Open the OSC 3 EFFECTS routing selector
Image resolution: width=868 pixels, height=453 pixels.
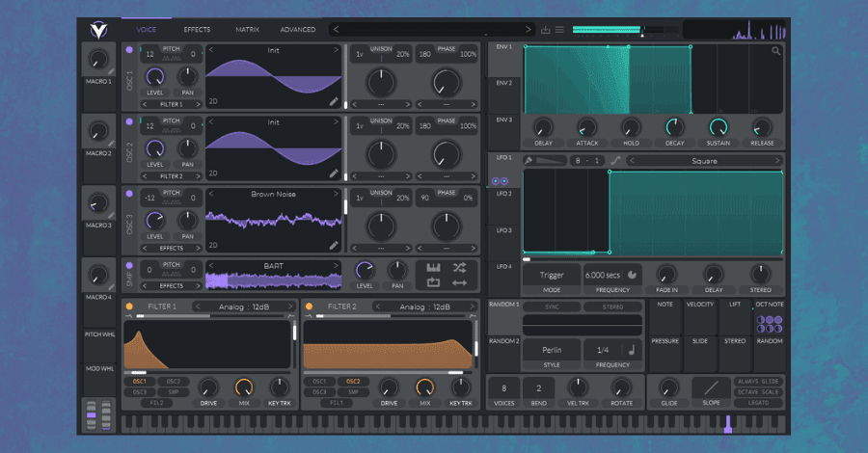(171, 248)
